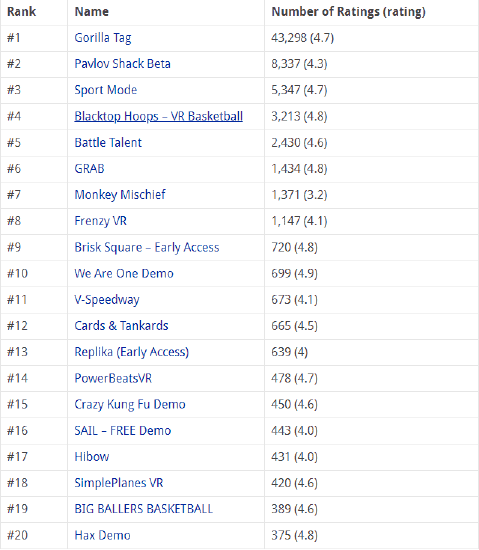This screenshot has height=550, width=479.
Task: Open Replika (Early Access) link
Action: pos(131,352)
